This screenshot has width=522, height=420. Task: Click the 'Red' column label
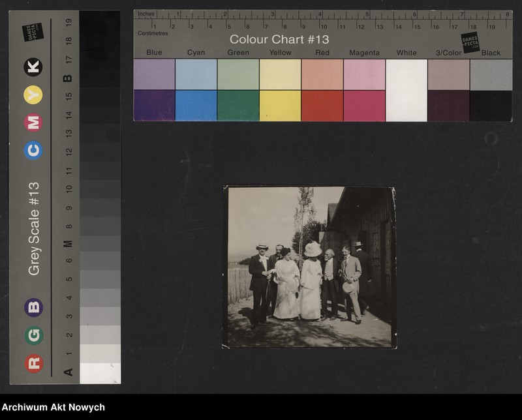pos(322,53)
